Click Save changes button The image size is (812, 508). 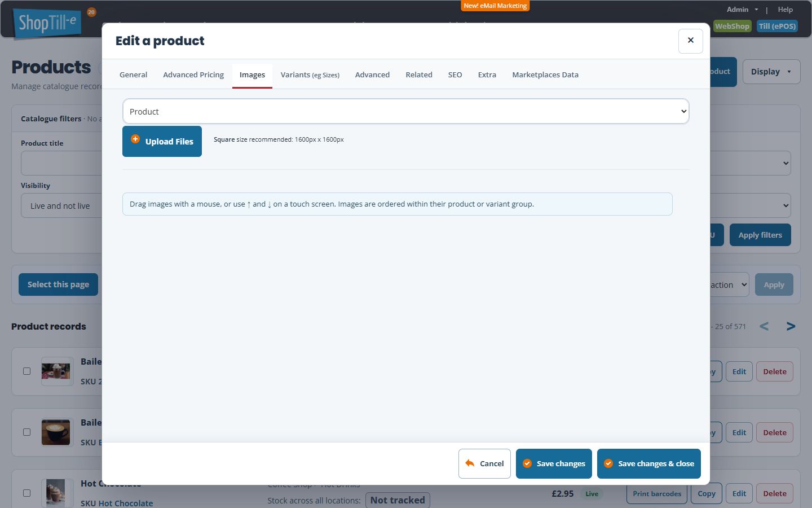click(554, 463)
